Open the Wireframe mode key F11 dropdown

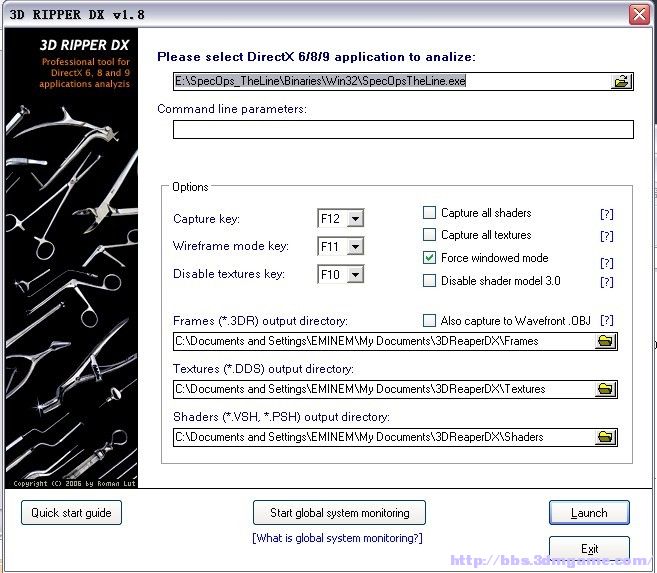(355, 246)
